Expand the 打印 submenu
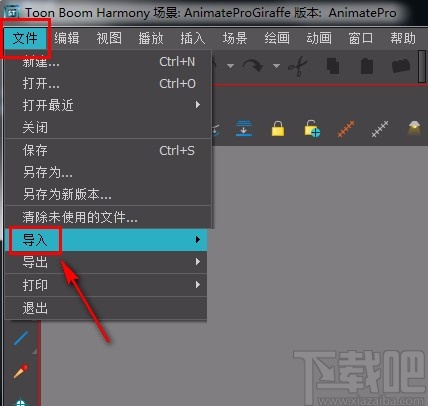Screen dimensions: 428x406 [107, 285]
